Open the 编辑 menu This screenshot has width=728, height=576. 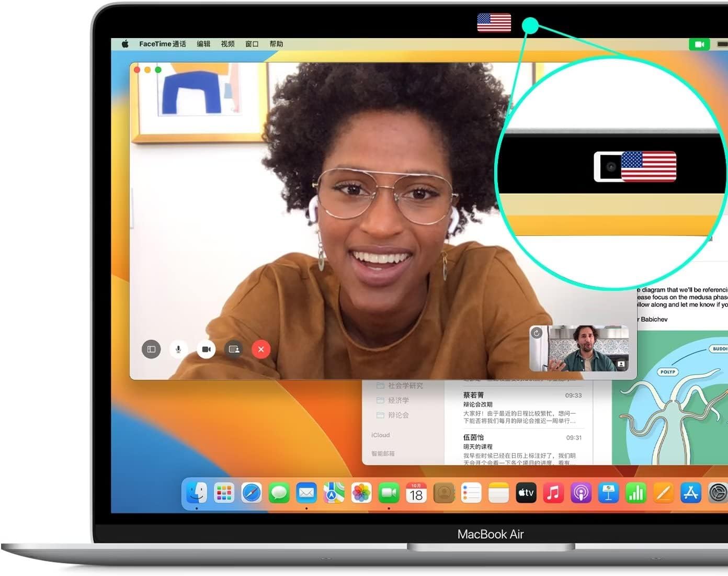coord(203,44)
